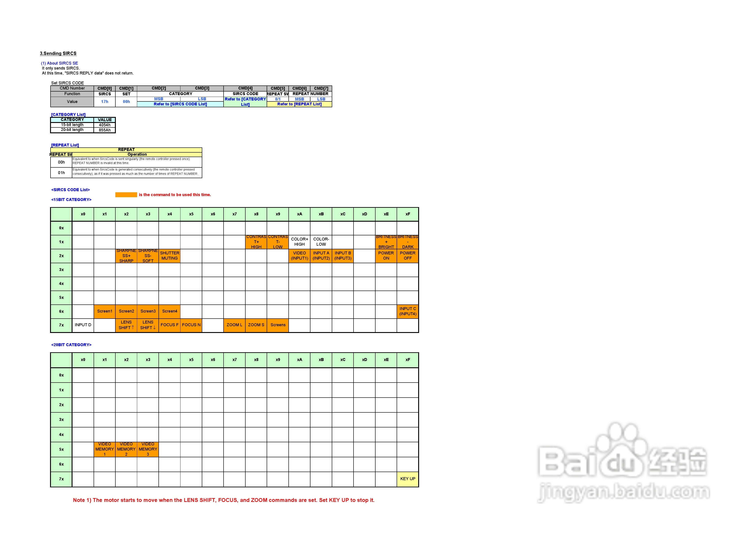
Task: Click the LENS SHIFT up arrow cell
Action: [126, 325]
